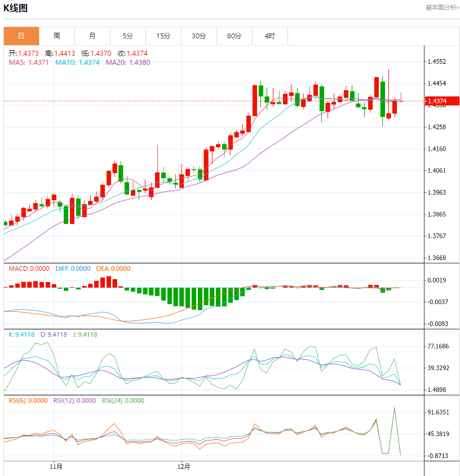Choose the 60分 interval tab
The height and width of the screenshot is (476, 460).
pos(235,36)
